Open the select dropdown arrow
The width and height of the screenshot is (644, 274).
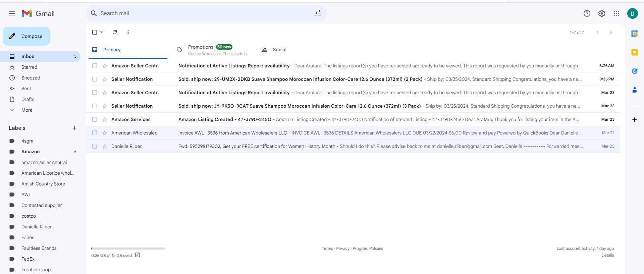click(x=101, y=32)
